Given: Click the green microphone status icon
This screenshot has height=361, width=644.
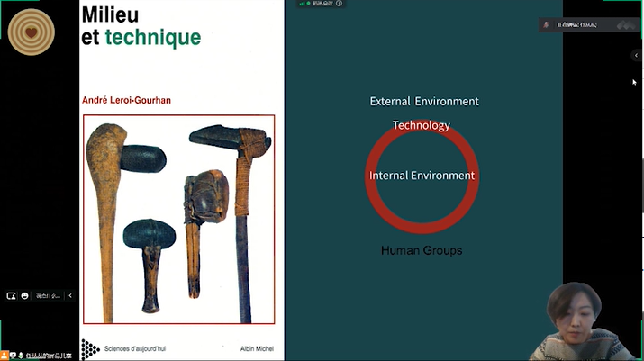Looking at the screenshot, I should pos(21,356).
